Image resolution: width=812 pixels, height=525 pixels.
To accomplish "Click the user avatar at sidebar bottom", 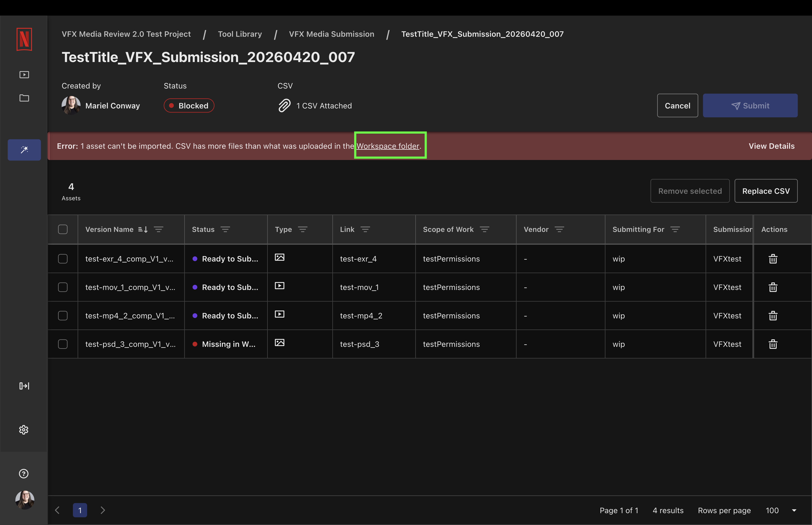I will tap(24, 500).
